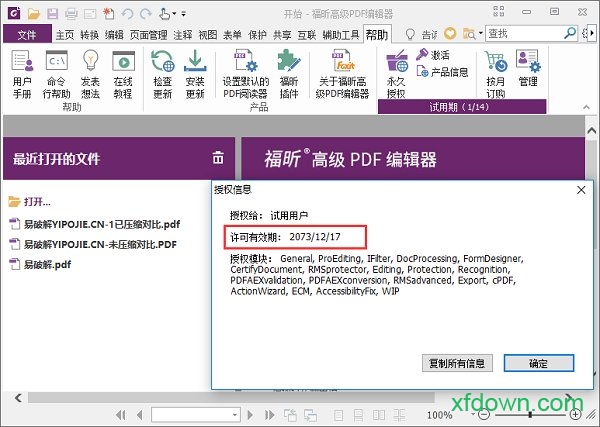Switch to the 页面管理 tab

pos(148,35)
